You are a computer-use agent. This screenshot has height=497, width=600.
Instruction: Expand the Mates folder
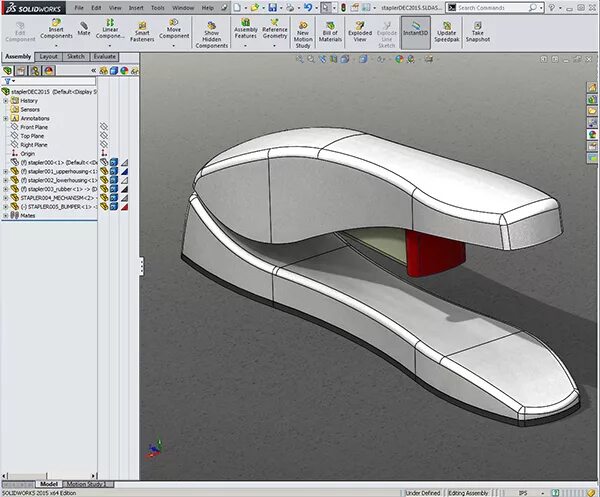6,215
